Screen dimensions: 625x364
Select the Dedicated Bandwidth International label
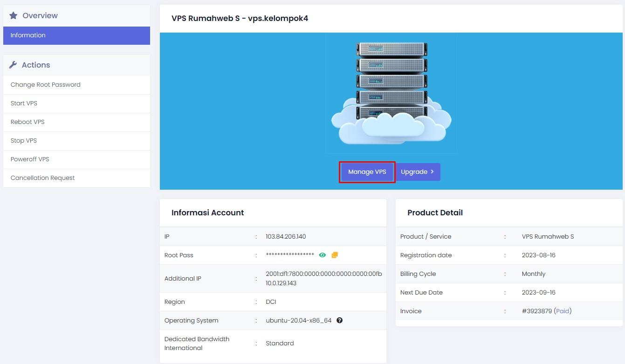tap(197, 343)
